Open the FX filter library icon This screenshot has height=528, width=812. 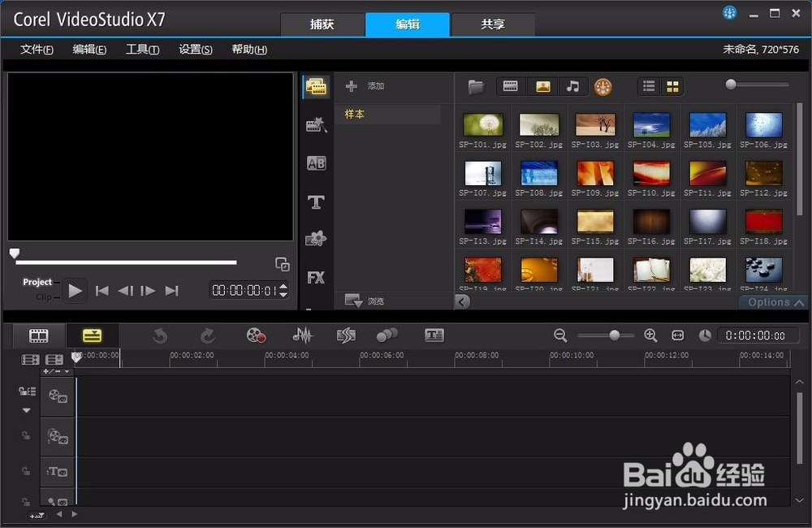tap(316, 278)
